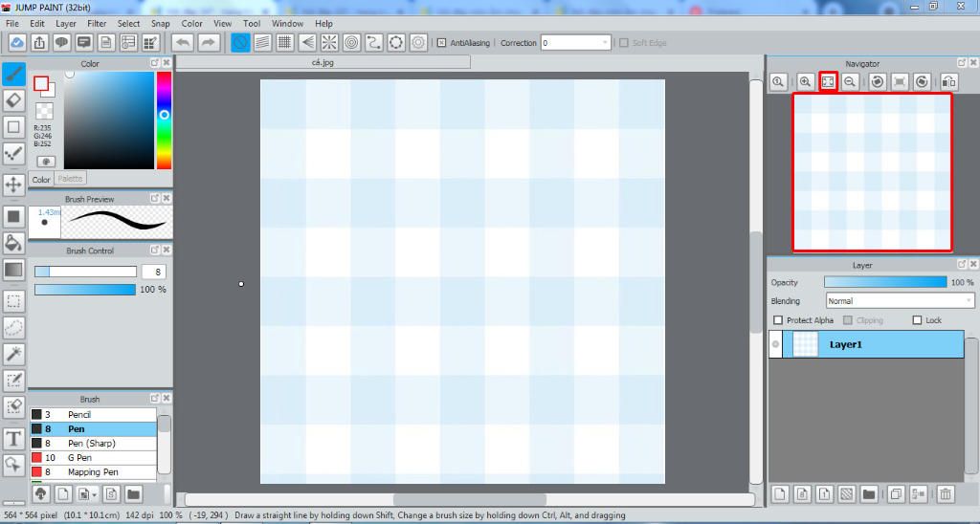This screenshot has width=980, height=524.
Task: Select the Brush tool in the left toolbar
Action: point(13,75)
